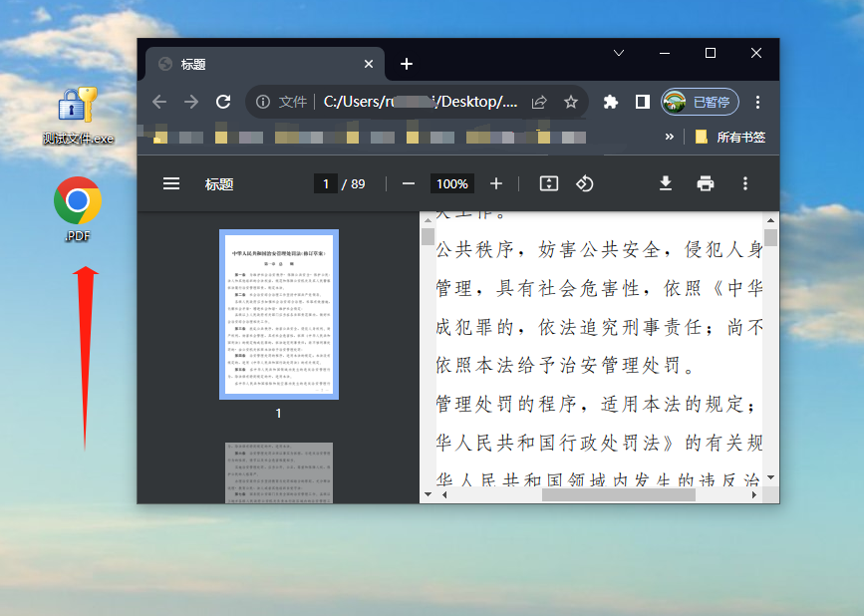Click the text line 依照本法给予治安管理处罚。
Screen dimensions: 864x616
pyautogui.click(x=566, y=365)
